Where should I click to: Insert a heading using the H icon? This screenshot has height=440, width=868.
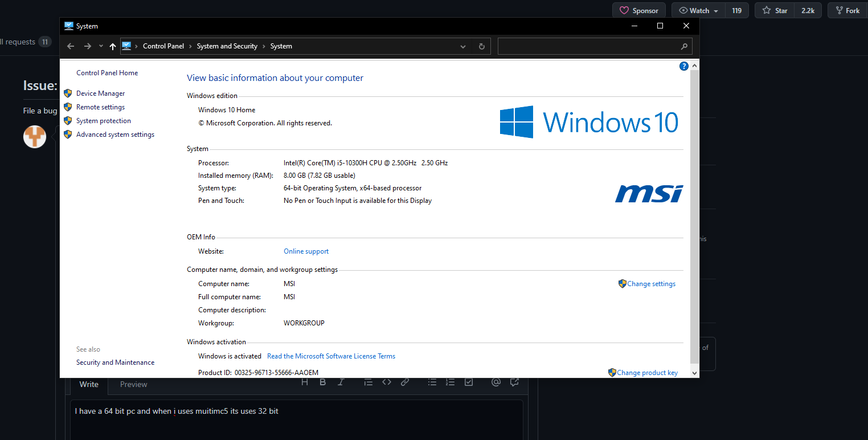tap(305, 382)
